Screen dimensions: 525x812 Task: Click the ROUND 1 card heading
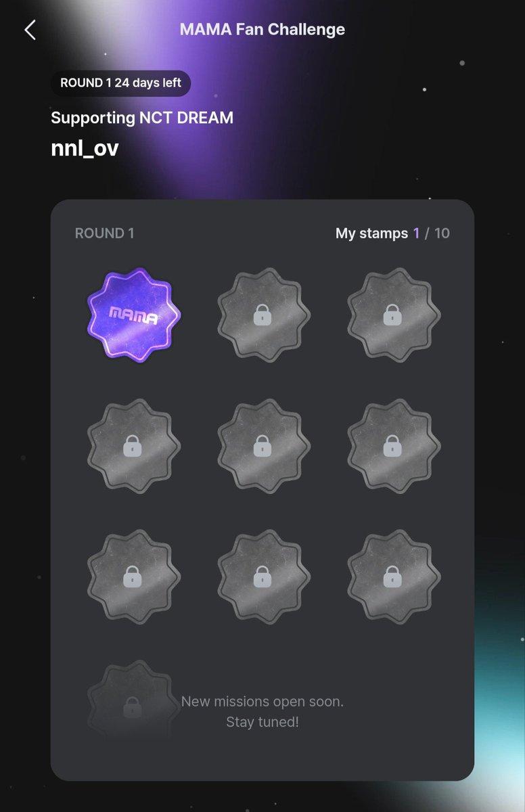[105, 233]
